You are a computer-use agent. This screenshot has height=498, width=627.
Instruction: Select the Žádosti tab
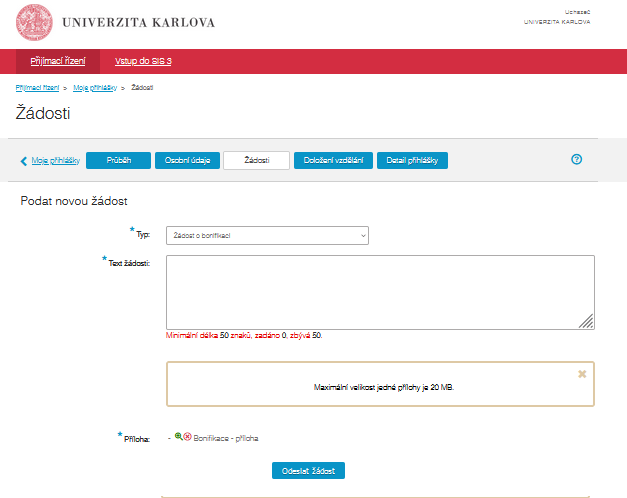click(x=256, y=160)
